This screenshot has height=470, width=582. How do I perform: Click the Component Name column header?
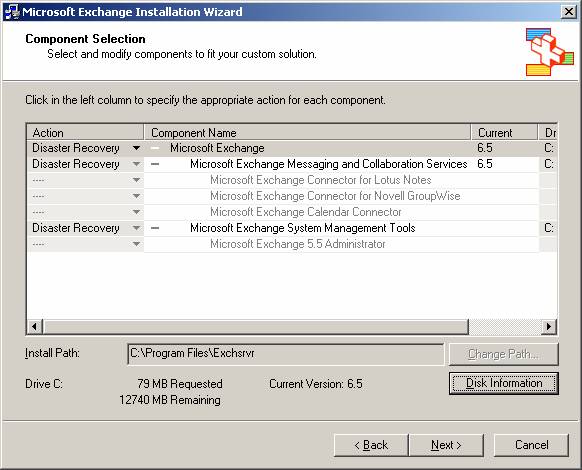click(307, 133)
